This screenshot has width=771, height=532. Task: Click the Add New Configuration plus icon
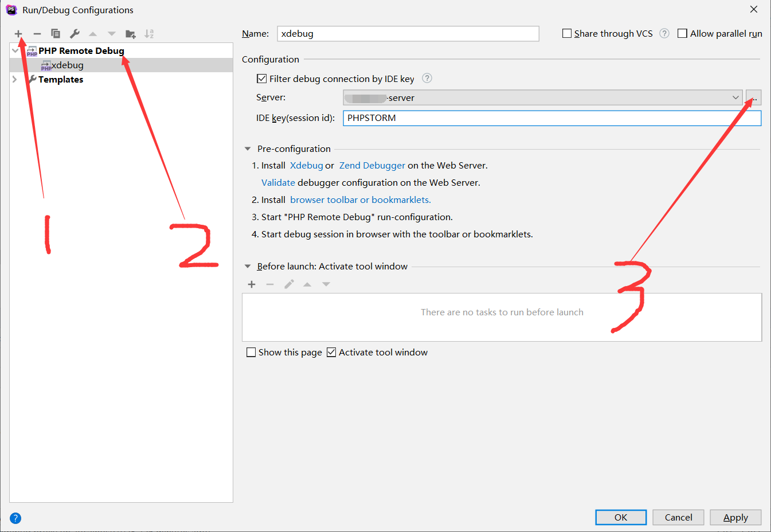18,34
